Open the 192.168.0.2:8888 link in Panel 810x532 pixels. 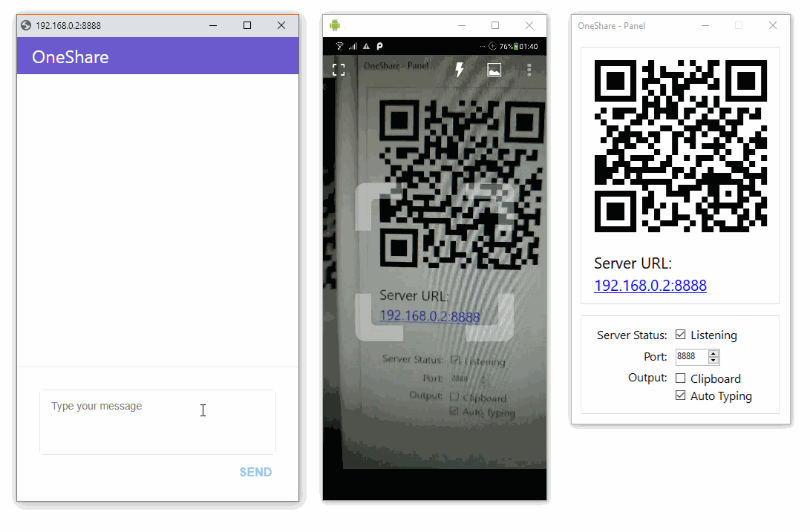[x=650, y=285]
